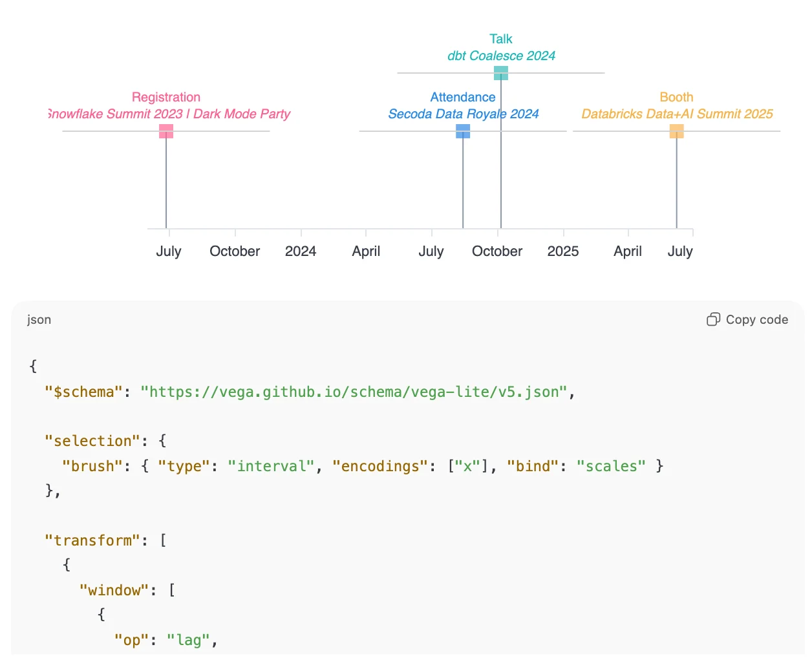Image resolution: width=812 pixels, height=658 pixels.
Task: Select the teal Talk timeline marker
Action: pyautogui.click(x=501, y=73)
